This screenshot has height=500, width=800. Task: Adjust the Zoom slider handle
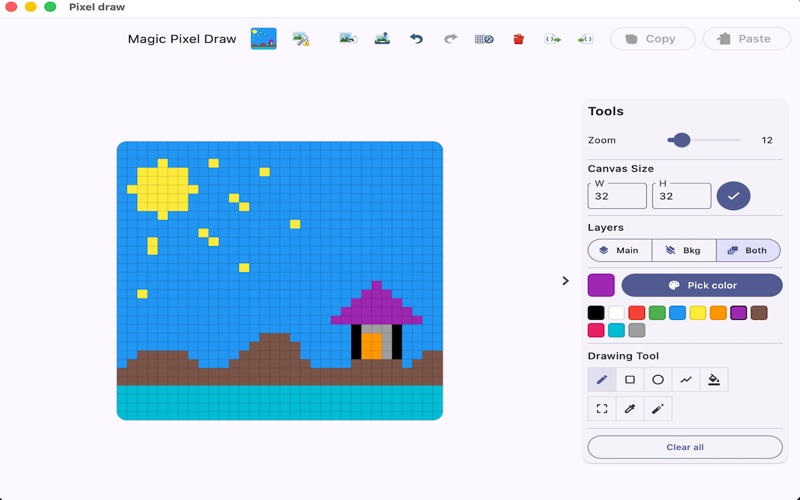click(x=681, y=140)
